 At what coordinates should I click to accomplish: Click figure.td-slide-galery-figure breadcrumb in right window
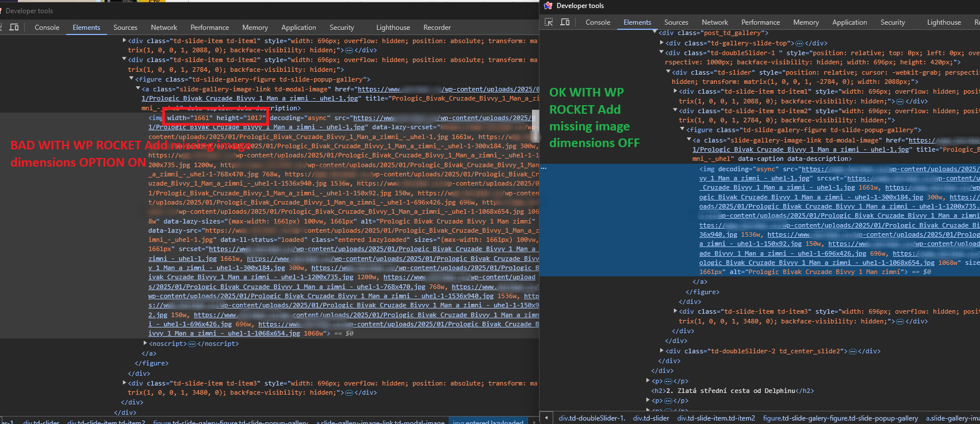coord(840,418)
